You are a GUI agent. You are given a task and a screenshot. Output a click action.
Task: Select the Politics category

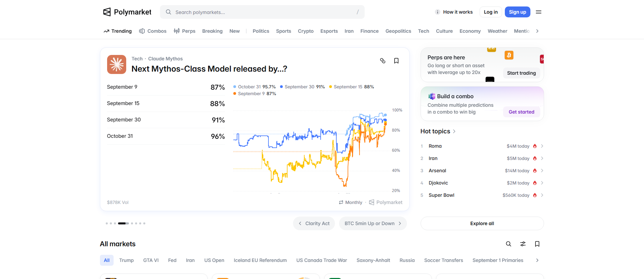pos(261,31)
